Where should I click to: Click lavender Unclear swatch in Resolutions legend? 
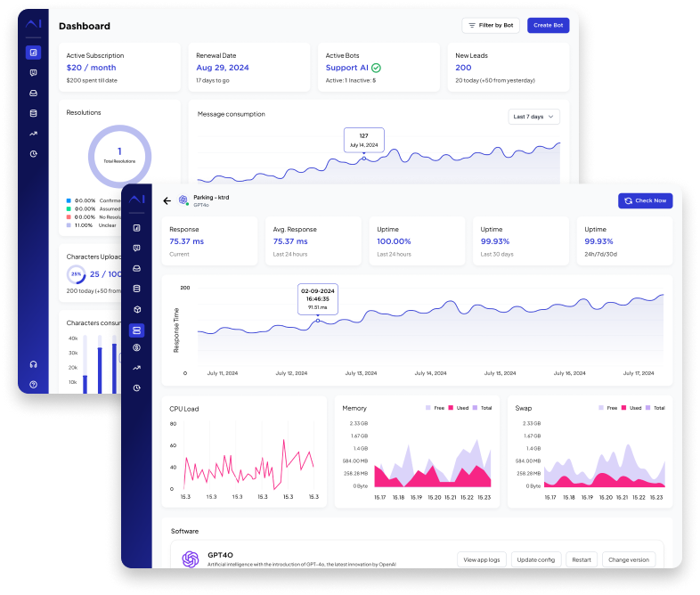click(69, 225)
